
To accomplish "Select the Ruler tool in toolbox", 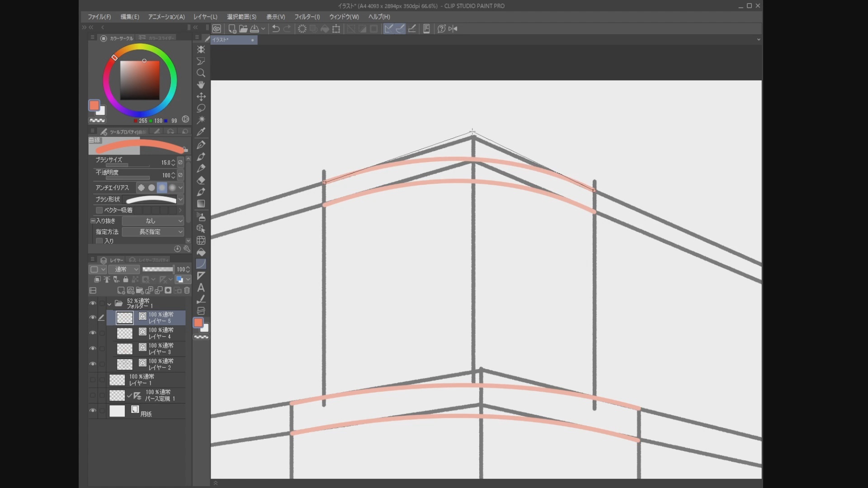I will [x=201, y=276].
